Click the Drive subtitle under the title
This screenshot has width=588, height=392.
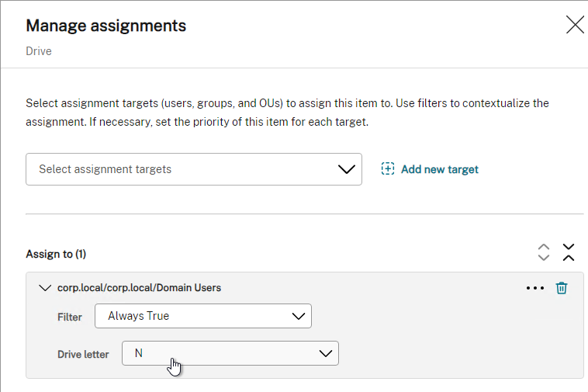tap(39, 51)
